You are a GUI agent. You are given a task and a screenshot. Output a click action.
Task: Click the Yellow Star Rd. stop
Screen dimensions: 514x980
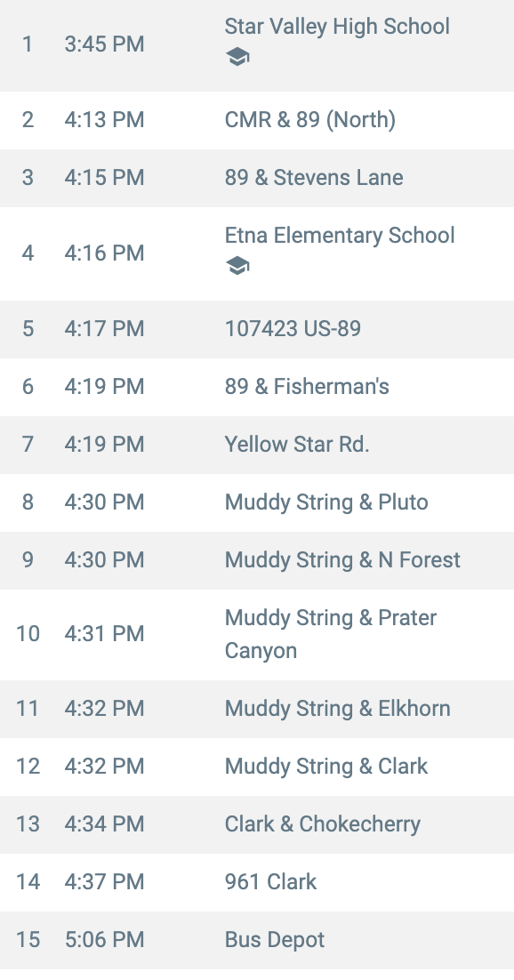click(257, 445)
